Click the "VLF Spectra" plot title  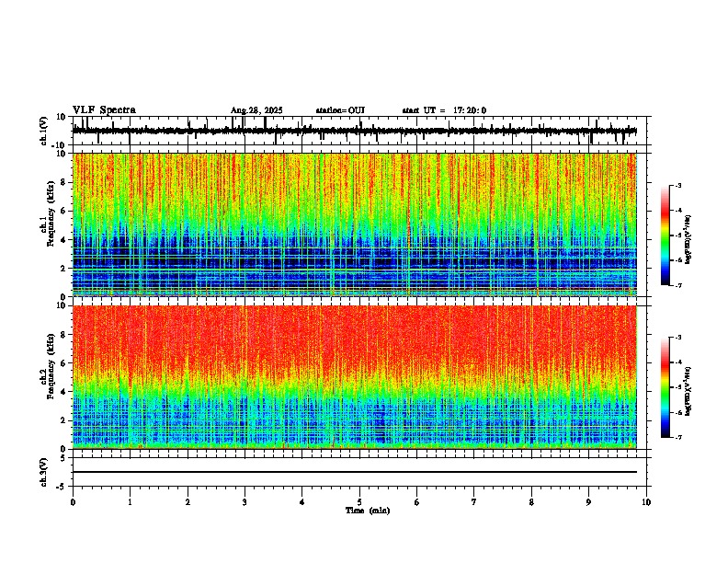coord(104,110)
